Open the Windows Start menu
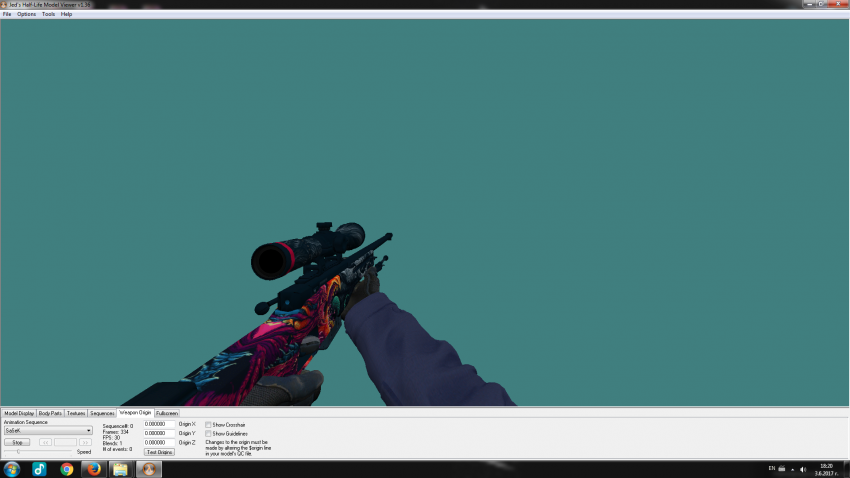This screenshot has height=478, width=850. 12,468
